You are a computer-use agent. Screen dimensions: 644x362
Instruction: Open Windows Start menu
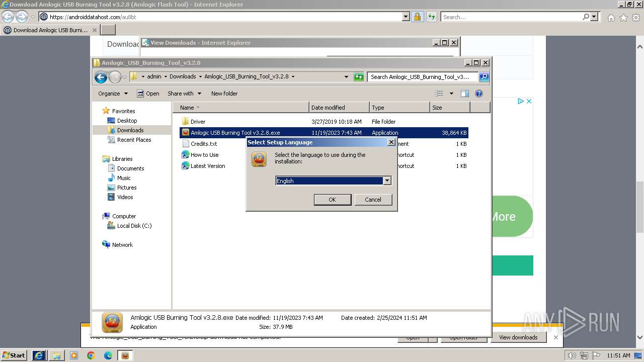[14, 355]
